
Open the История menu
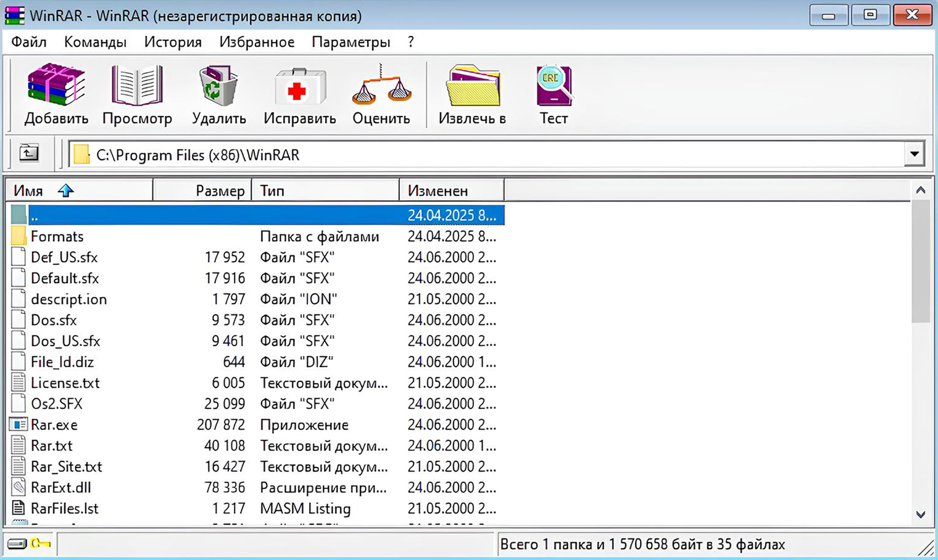click(173, 42)
